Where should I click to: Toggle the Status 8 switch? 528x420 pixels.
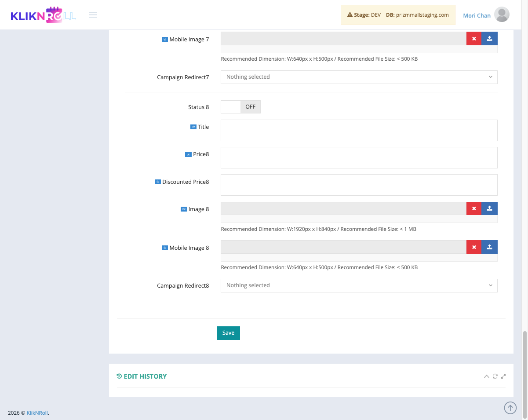click(240, 107)
